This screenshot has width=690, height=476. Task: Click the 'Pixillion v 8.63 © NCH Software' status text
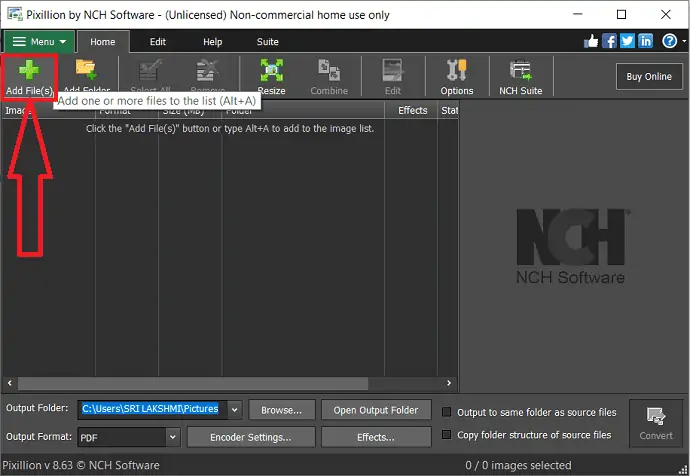tap(81, 465)
